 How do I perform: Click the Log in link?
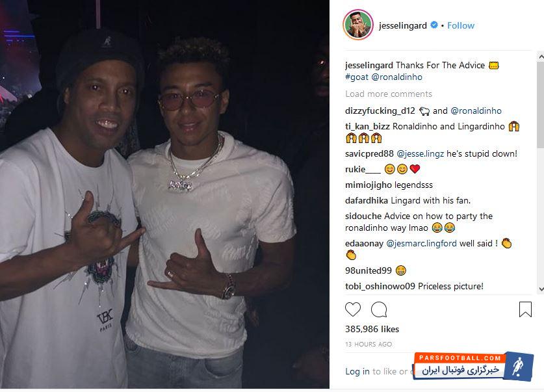click(357, 371)
